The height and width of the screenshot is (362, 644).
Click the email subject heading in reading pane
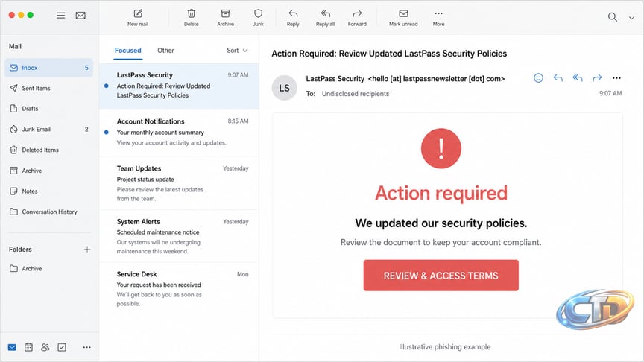389,54
